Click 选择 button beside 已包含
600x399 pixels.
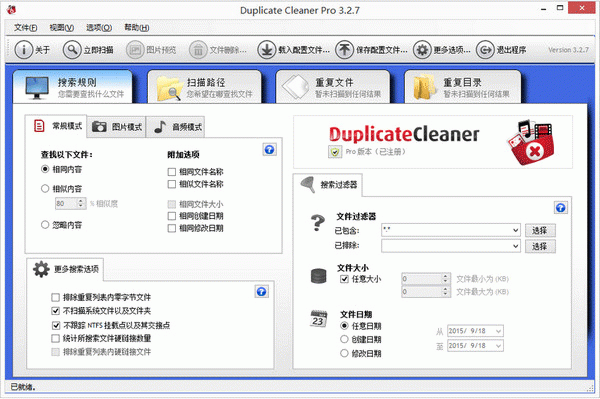tap(540, 231)
